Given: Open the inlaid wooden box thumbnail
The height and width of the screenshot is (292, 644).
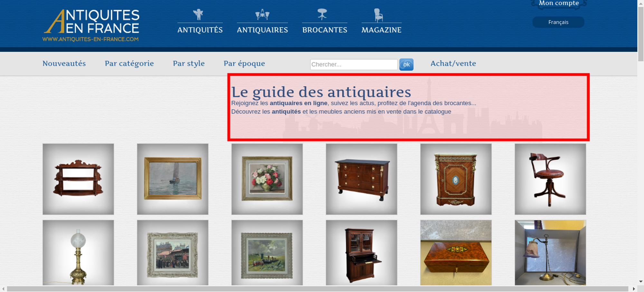Looking at the screenshot, I should 456,253.
